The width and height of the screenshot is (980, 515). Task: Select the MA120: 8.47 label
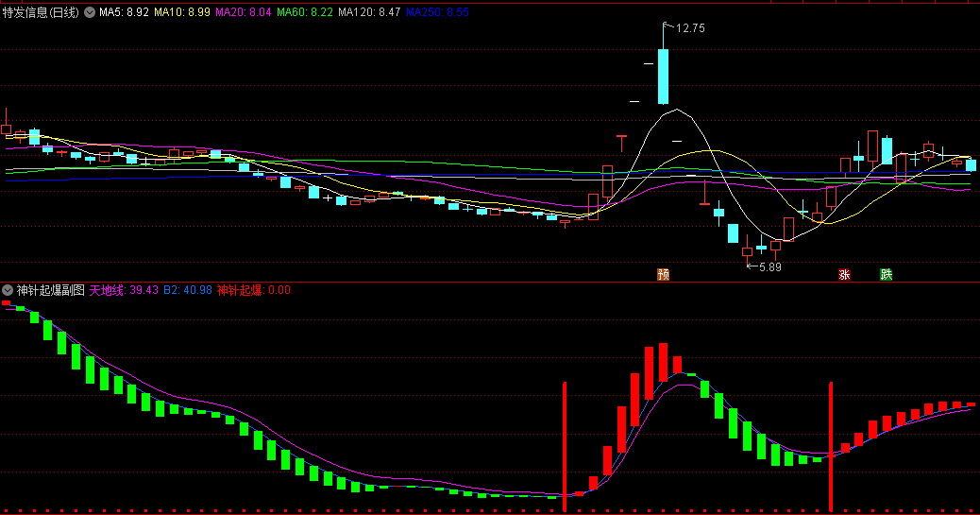[369, 12]
